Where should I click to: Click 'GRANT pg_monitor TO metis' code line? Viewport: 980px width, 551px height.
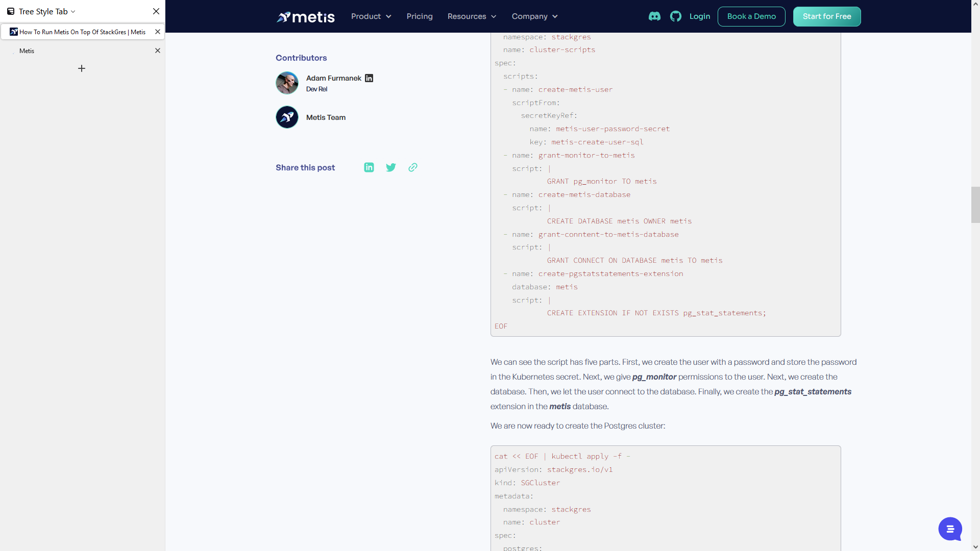602,181
